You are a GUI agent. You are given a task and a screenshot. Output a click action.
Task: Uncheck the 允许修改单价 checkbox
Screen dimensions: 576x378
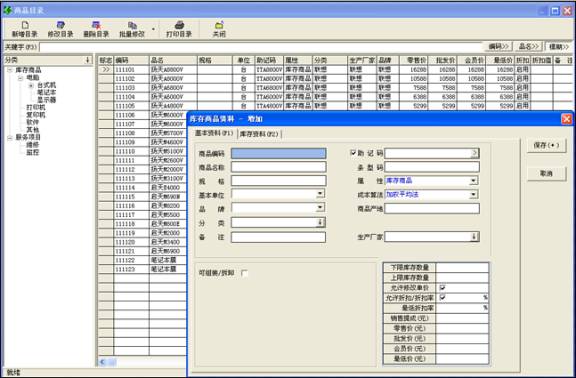(442, 288)
